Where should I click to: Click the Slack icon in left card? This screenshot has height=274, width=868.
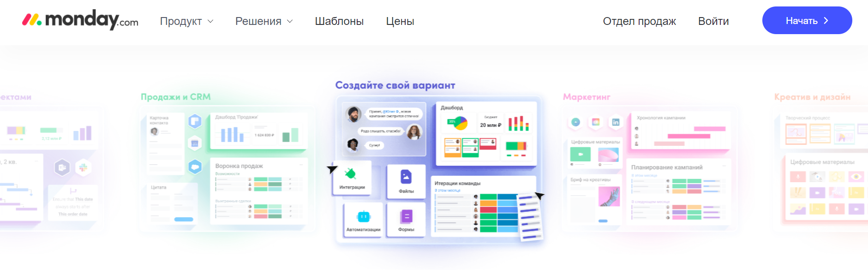pos(83,168)
